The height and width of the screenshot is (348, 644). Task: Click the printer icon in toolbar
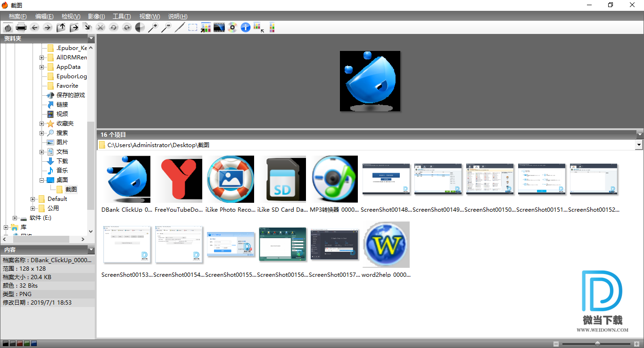[x=21, y=27]
